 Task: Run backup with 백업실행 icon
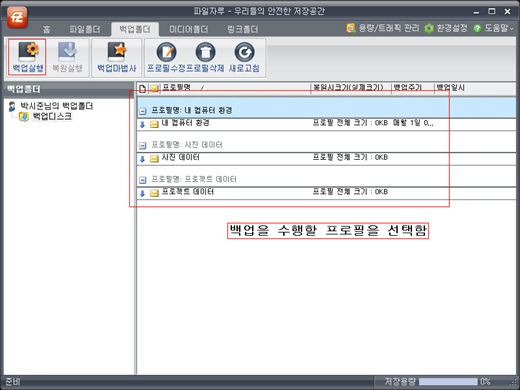[27, 57]
